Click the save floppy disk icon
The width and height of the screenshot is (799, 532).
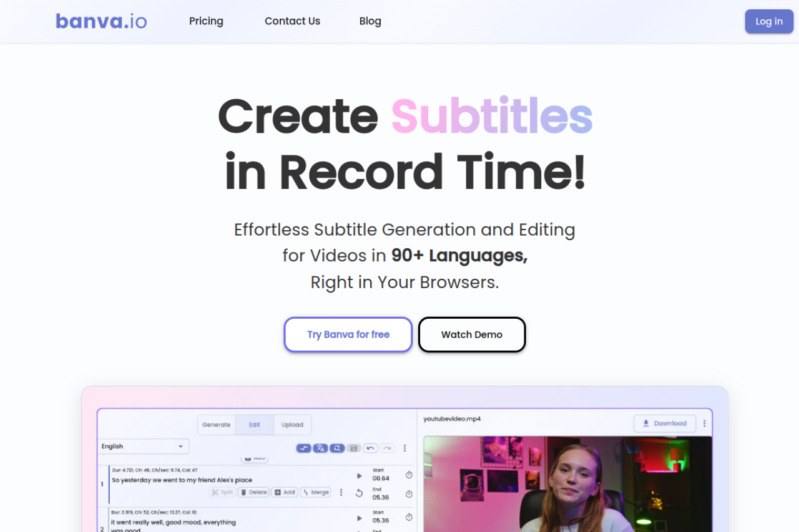click(354, 448)
